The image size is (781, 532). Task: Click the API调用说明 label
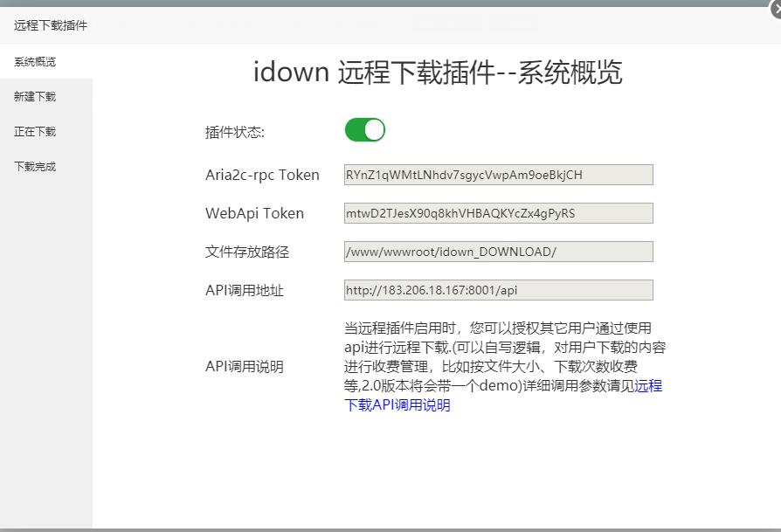[245, 367]
